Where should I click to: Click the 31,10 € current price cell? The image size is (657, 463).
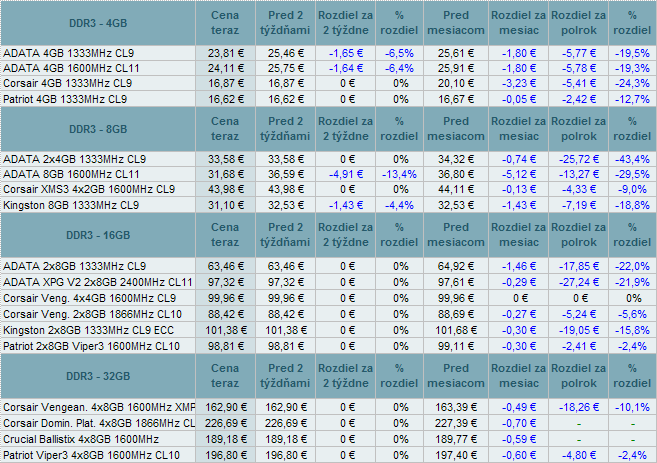(226, 205)
